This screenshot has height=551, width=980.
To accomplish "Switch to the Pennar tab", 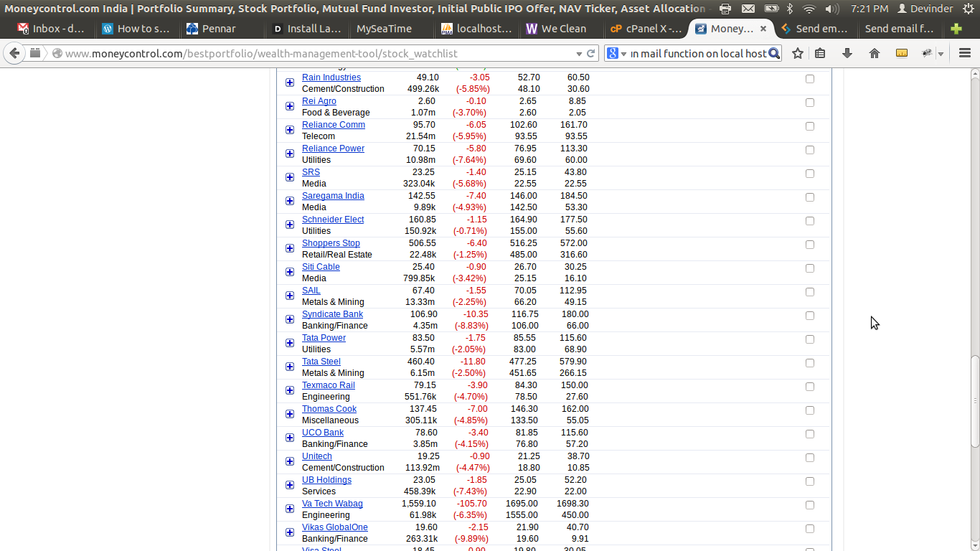I will (x=221, y=29).
